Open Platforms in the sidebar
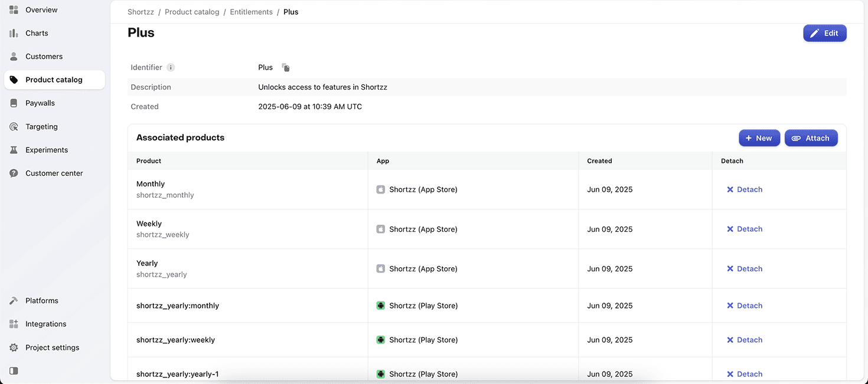868x384 pixels. click(x=41, y=301)
